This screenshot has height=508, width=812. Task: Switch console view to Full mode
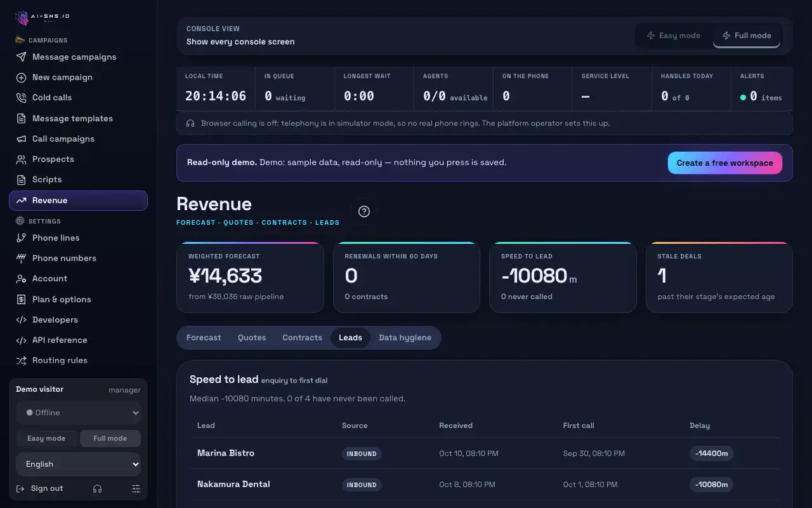[x=747, y=36]
